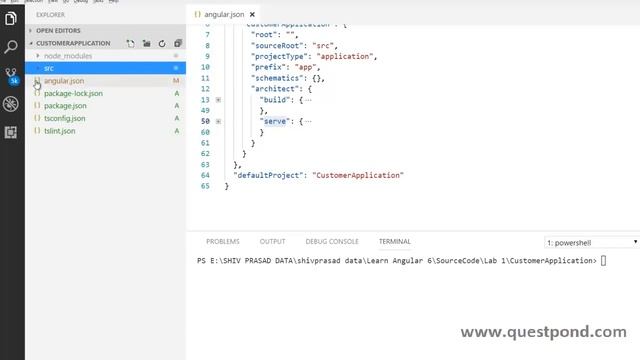Expand the node_modules folder
The image size is (640, 360).
(105, 56)
